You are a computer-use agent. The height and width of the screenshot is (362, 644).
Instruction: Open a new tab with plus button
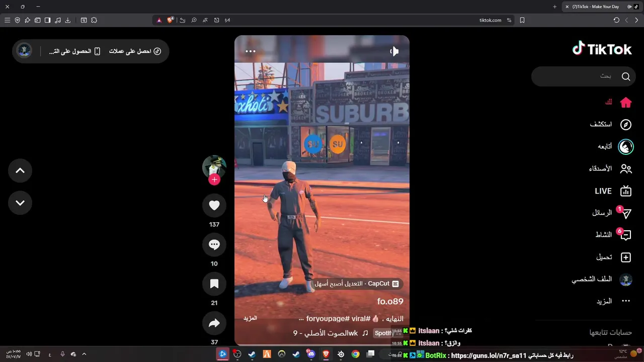(554, 7)
